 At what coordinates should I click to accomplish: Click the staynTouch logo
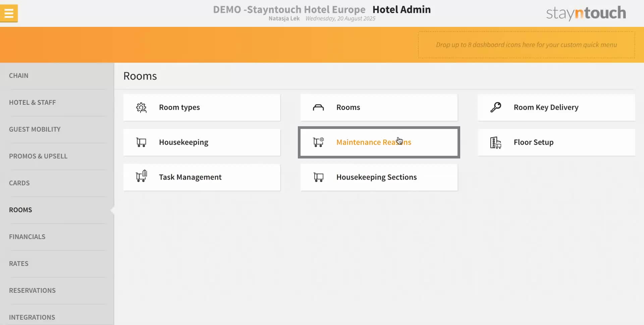(586, 13)
